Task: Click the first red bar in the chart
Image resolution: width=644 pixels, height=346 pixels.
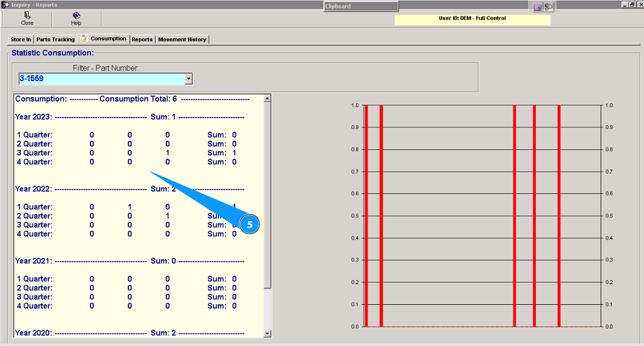Action: tap(366, 216)
